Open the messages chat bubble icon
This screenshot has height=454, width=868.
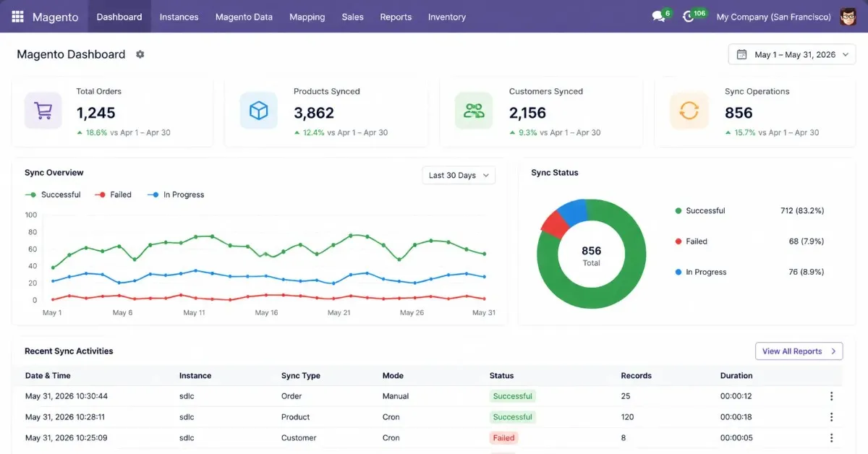pos(658,17)
